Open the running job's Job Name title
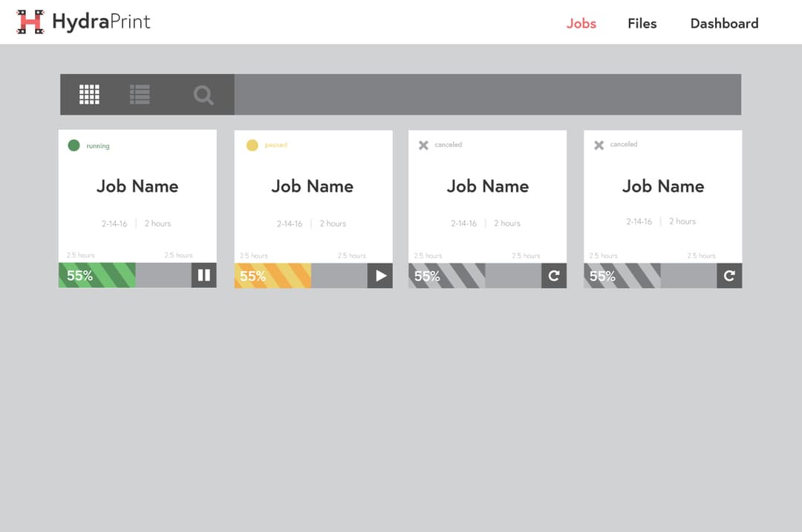The height and width of the screenshot is (532, 802). pos(137,186)
